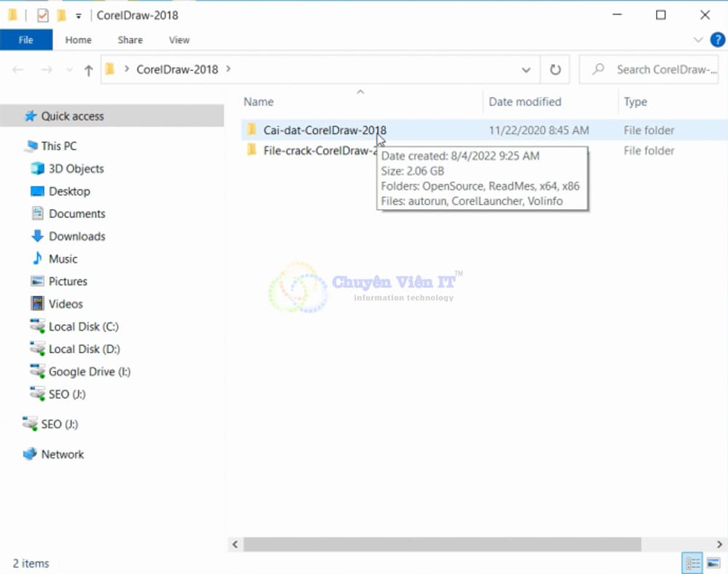The image size is (728, 574).
Task: Switch to the View tab
Action: click(179, 40)
